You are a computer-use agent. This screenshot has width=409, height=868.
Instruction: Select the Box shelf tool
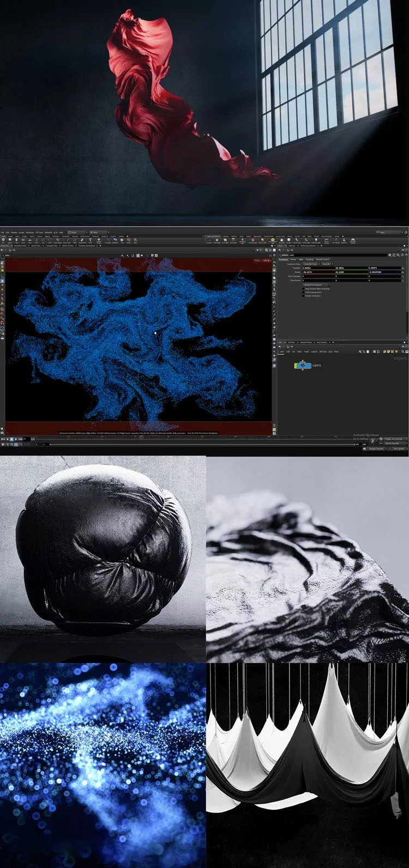click(3, 240)
